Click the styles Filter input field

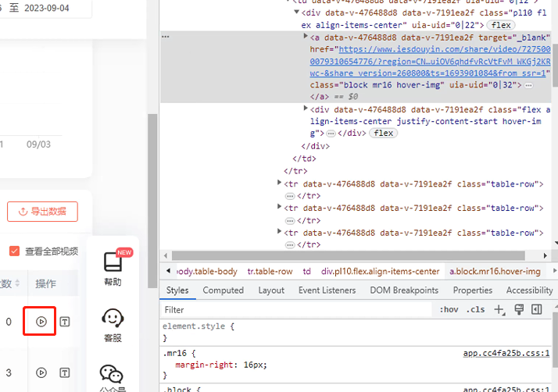point(297,310)
